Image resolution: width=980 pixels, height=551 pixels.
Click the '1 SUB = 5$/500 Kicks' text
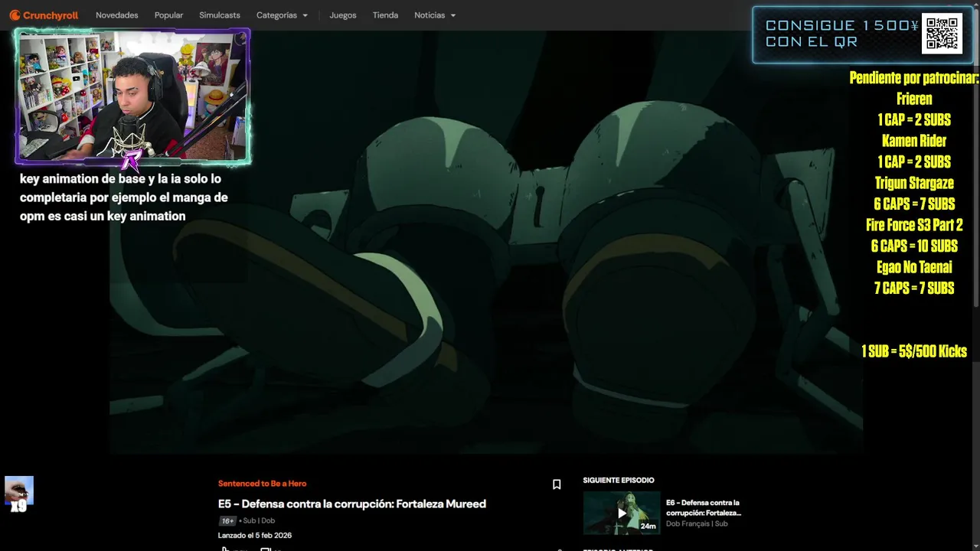[914, 352]
